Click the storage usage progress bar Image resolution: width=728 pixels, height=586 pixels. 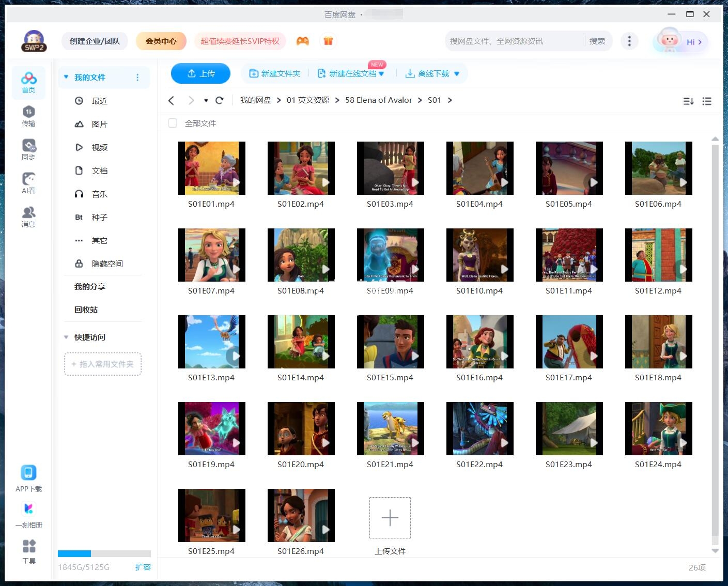pos(104,553)
